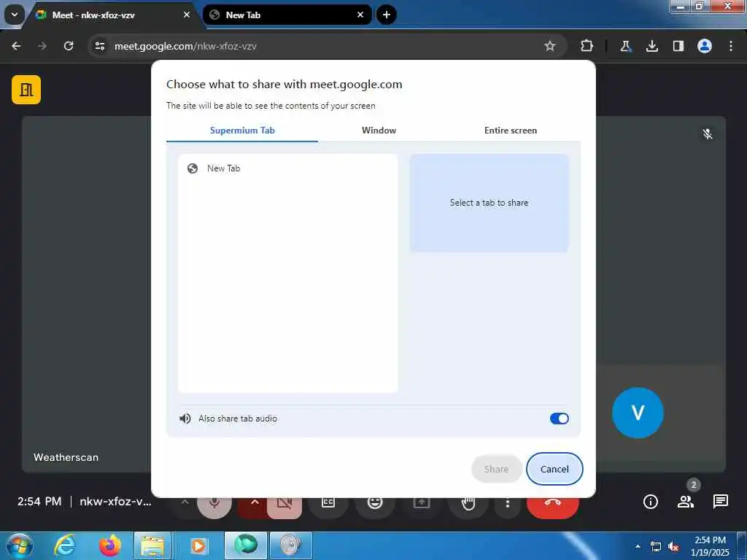Reload the Meet page
The height and width of the screenshot is (560, 747).
click(69, 46)
